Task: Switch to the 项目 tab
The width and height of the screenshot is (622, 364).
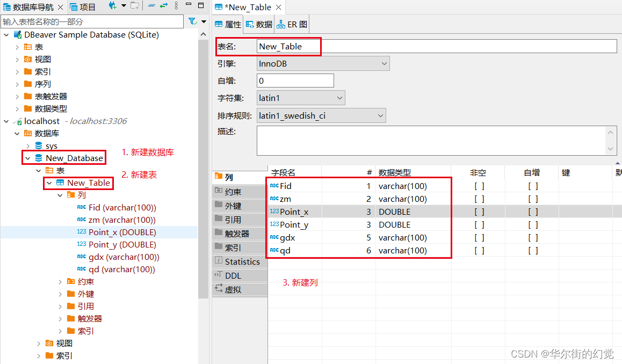Action: (x=83, y=7)
